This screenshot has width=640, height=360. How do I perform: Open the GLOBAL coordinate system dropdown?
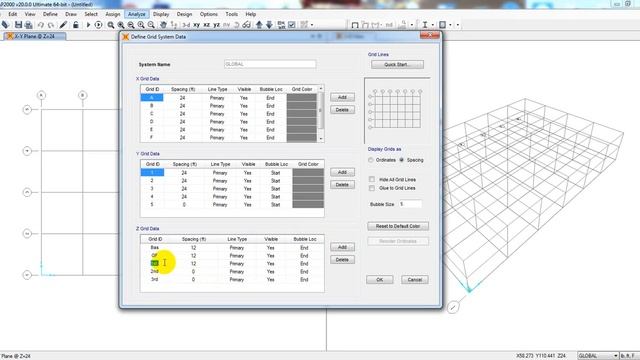click(x=598, y=356)
